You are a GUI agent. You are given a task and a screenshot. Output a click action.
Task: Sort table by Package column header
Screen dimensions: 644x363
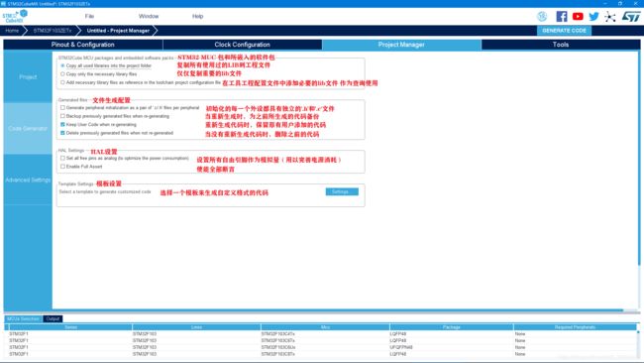452,327
